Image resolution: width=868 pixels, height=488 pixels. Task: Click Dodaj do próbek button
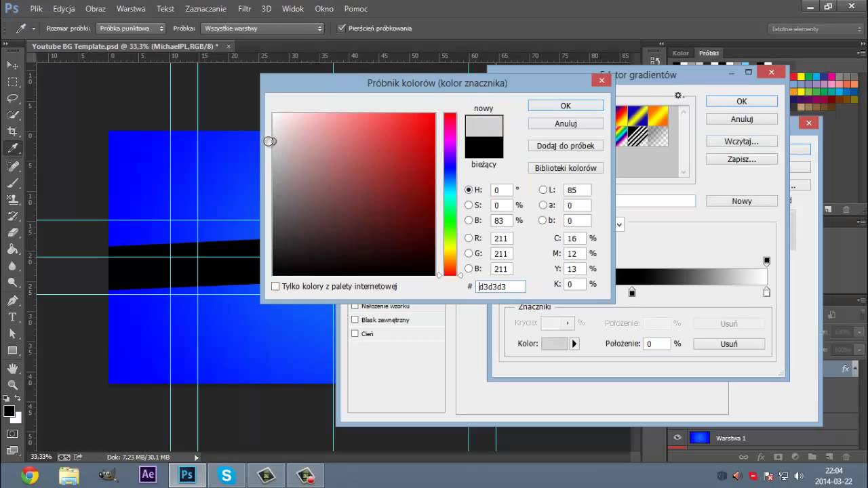[566, 146]
